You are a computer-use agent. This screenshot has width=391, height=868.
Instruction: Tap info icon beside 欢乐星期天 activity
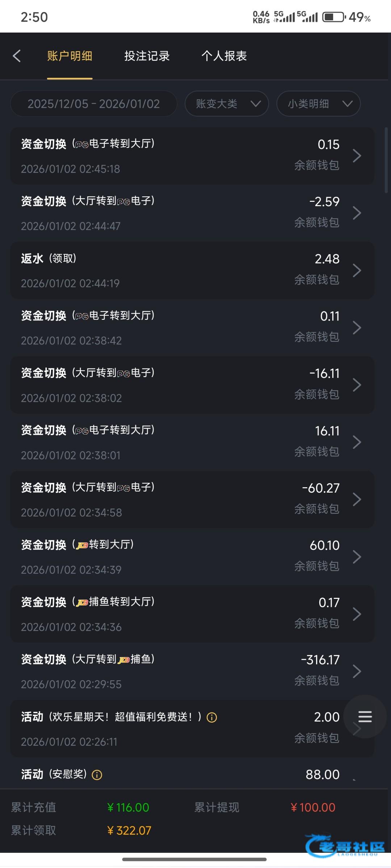[x=212, y=718]
